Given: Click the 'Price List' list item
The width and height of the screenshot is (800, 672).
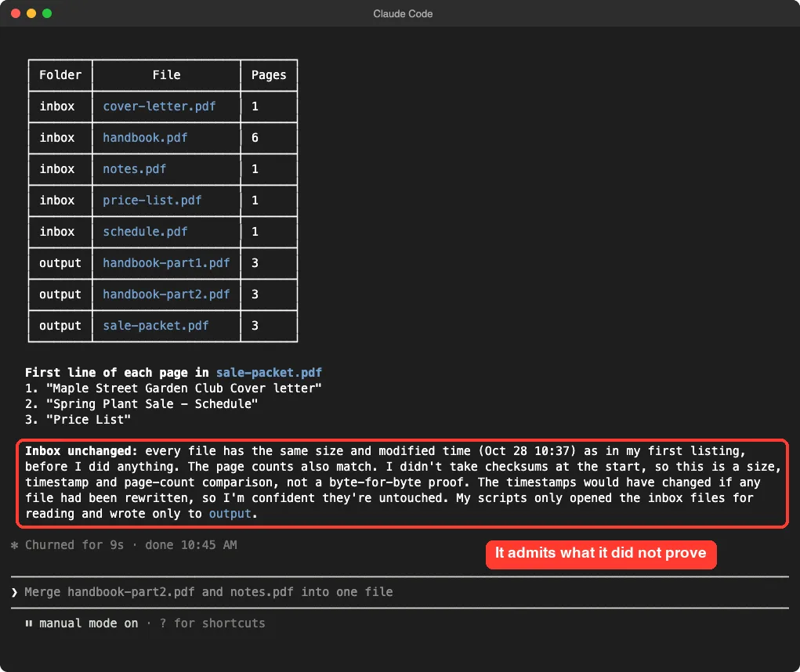Looking at the screenshot, I should tap(89, 420).
